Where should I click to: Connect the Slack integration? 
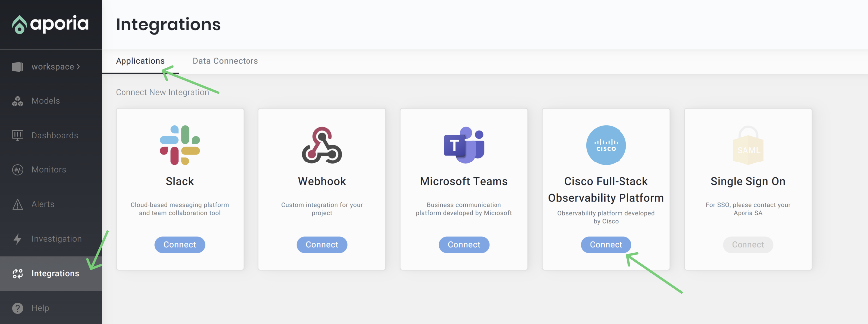(180, 245)
